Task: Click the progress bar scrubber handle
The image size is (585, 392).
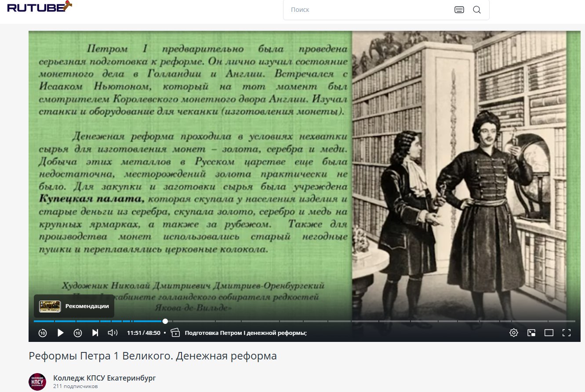Action: [165, 321]
